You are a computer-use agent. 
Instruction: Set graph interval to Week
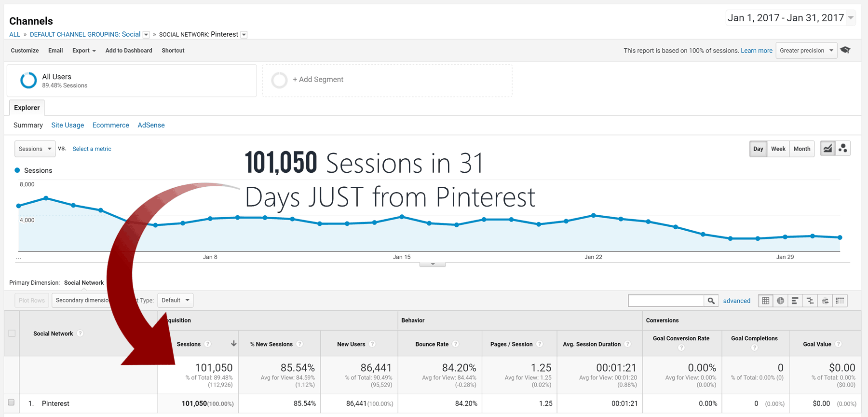tap(778, 149)
